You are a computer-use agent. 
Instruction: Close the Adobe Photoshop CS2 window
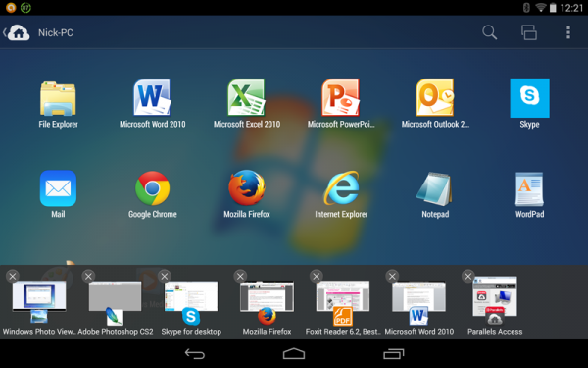pos(88,277)
